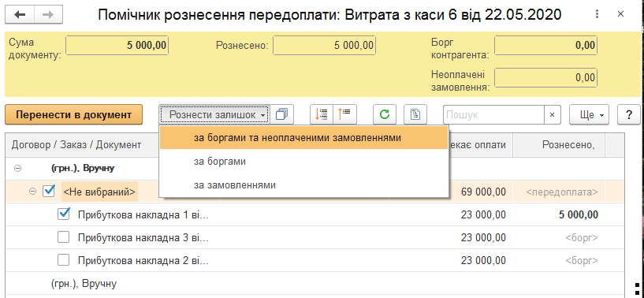The width and height of the screenshot is (644, 298).
Task: Refresh the list with green arrow icon
Action: click(385, 114)
